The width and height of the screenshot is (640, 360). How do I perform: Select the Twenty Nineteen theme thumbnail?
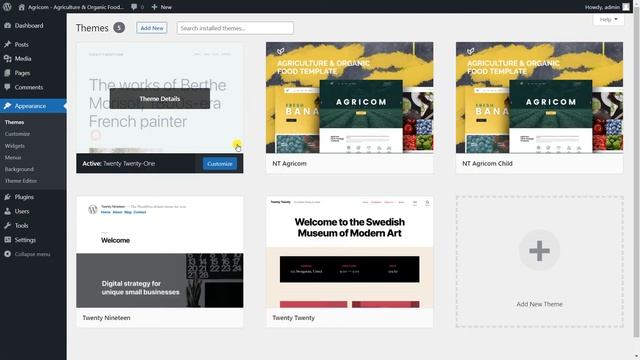coord(160,252)
